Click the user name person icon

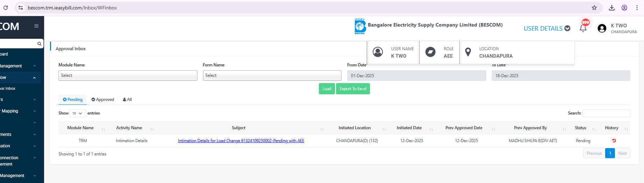pyautogui.click(x=378, y=52)
